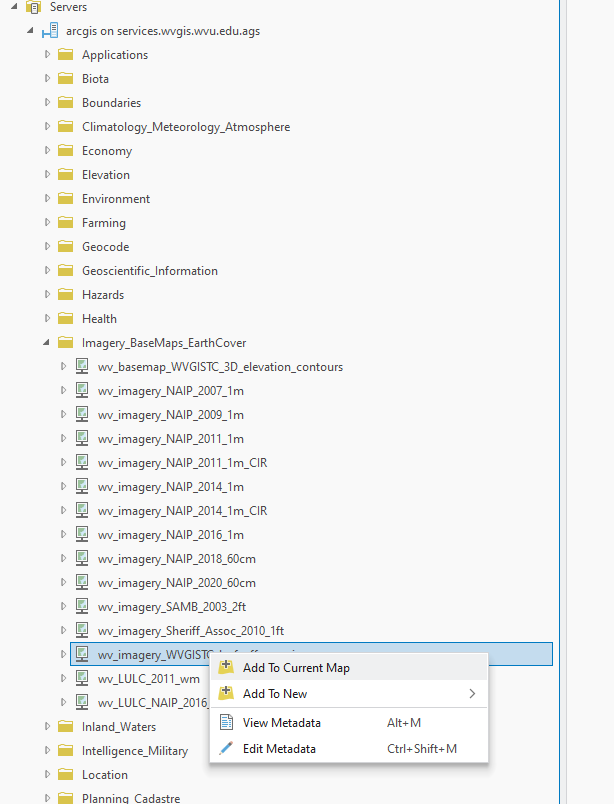Choose Add To Current Map
The width and height of the screenshot is (614, 804).
349,668
